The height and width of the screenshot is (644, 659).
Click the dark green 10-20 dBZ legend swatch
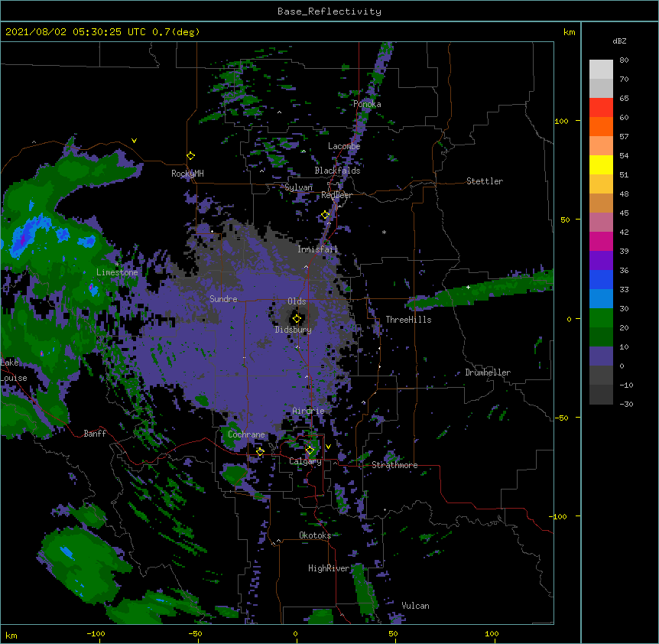[x=601, y=337]
